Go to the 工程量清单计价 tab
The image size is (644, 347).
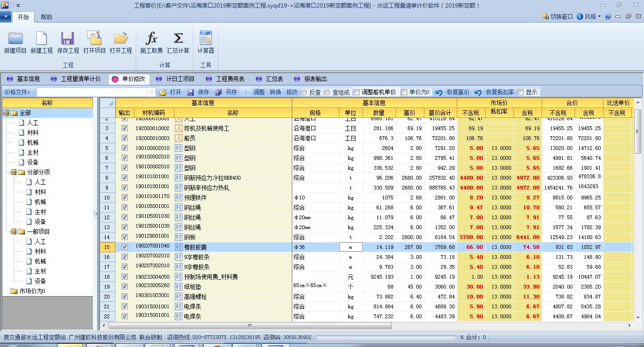pos(76,79)
